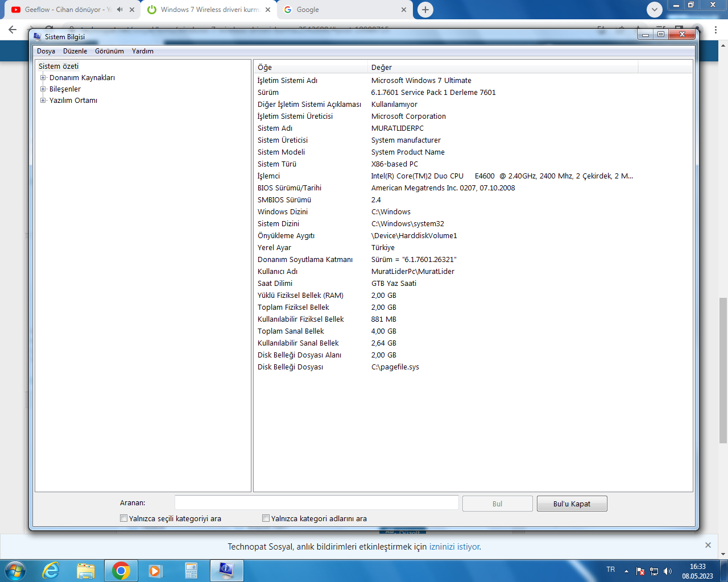Select the 'Donanım Soyutlama Katmanı' row
Screen dimensions: 728x582
473,260
